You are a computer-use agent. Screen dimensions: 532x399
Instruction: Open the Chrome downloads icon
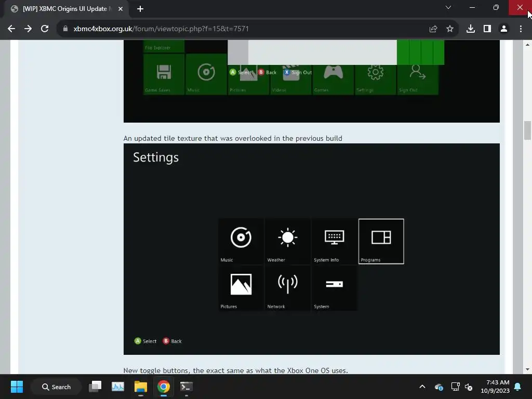pos(471,29)
